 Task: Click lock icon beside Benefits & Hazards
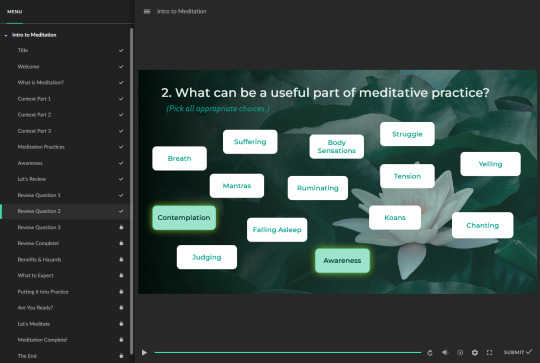121,259
